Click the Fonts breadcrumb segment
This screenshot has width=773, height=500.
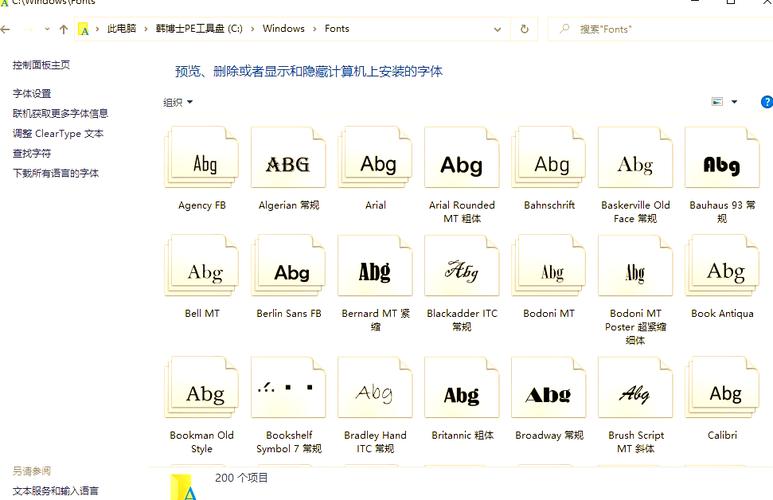(x=337, y=29)
